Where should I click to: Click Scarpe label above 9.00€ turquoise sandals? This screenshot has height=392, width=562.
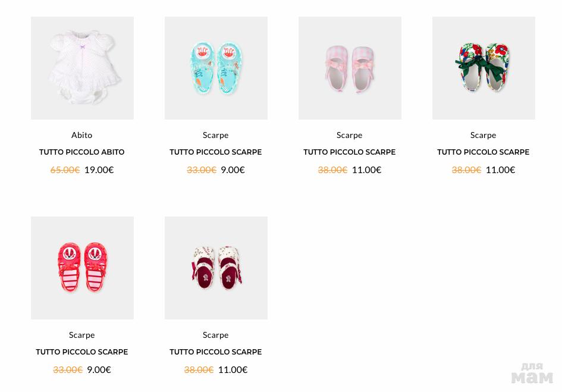[216, 135]
